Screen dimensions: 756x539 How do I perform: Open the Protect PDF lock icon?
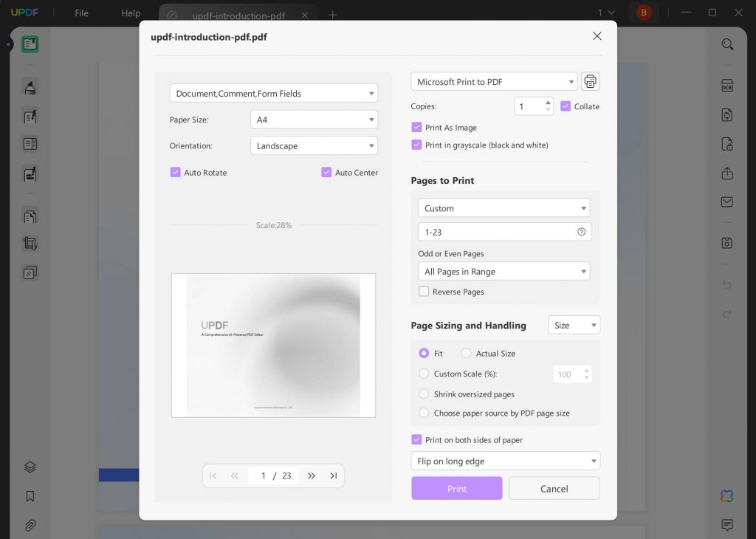coord(727,144)
